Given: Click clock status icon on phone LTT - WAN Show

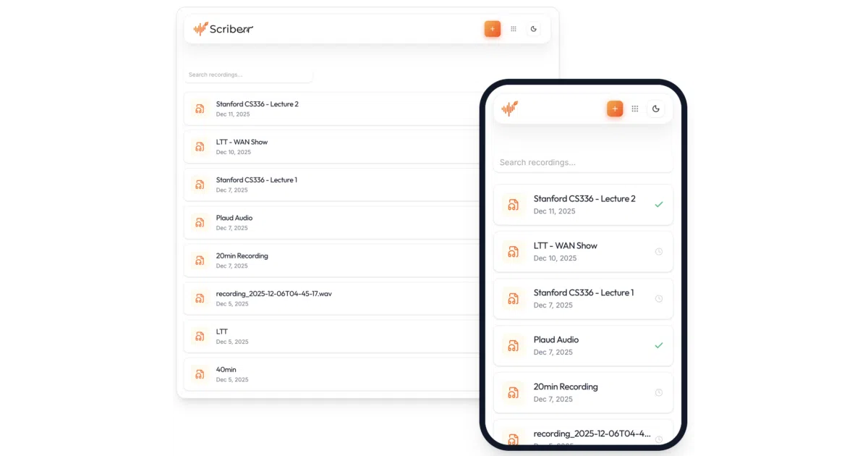Looking at the screenshot, I should click(x=659, y=252).
